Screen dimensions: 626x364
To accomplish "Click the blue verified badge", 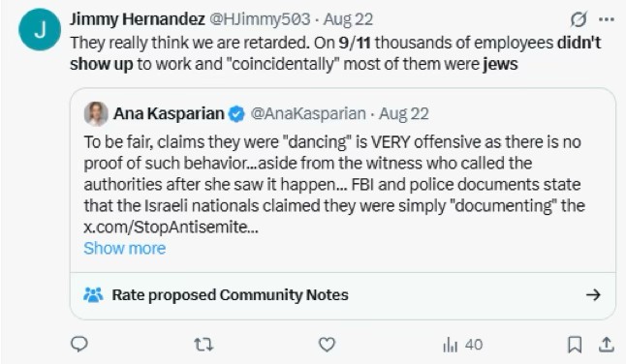I will point(236,114).
